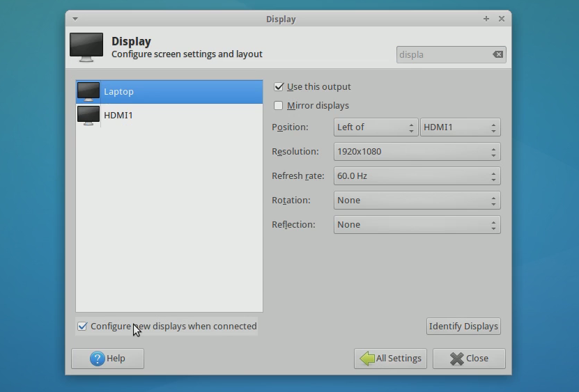Click the HDMI1 monitor icon

[88, 115]
